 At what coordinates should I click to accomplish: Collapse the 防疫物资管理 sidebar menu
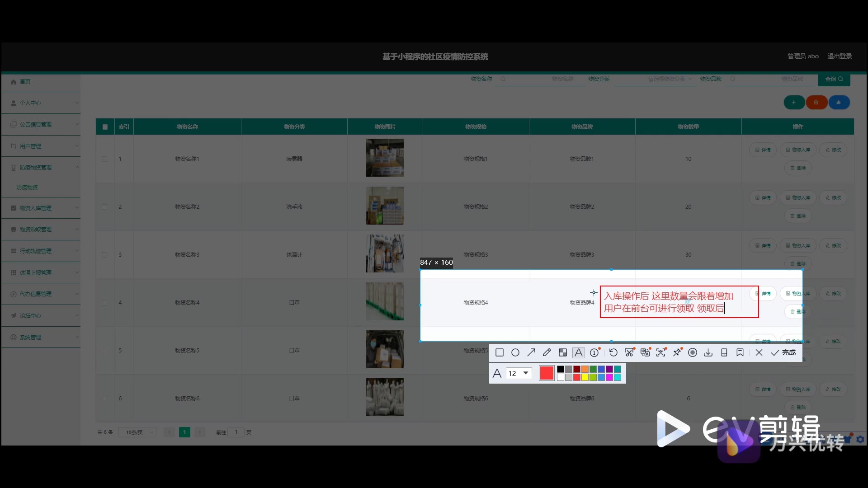point(41,168)
